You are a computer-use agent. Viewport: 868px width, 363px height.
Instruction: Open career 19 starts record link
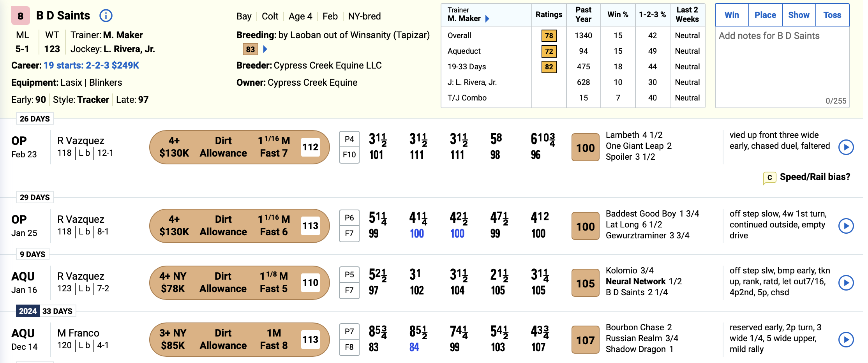[91, 65]
